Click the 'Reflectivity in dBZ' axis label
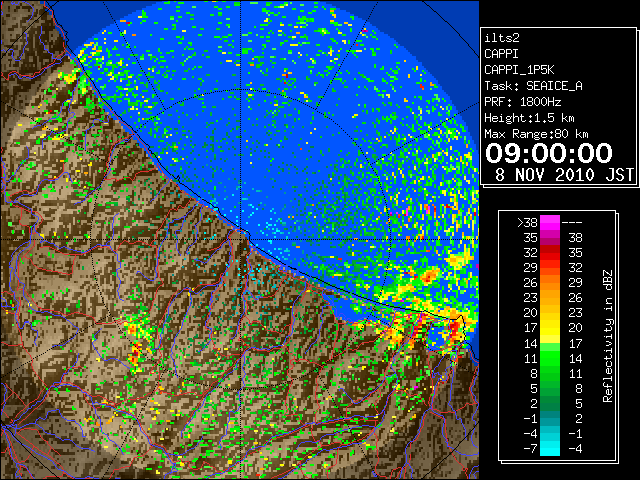This screenshot has height=480, width=640. pyautogui.click(x=608, y=336)
